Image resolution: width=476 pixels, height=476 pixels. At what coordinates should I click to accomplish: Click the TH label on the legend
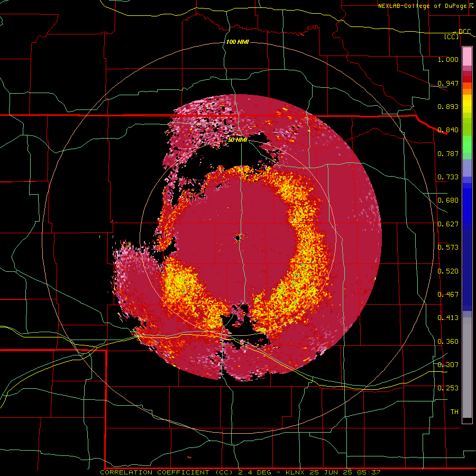454,412
